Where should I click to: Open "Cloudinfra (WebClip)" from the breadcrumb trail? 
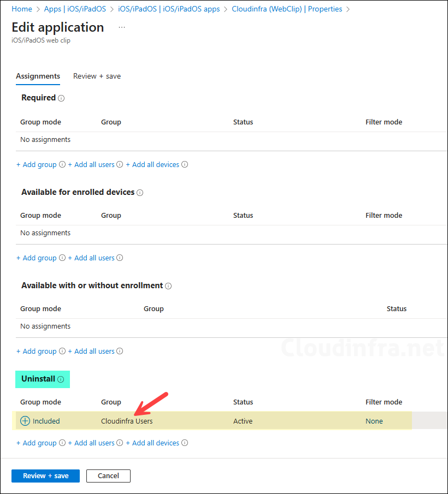click(267, 9)
